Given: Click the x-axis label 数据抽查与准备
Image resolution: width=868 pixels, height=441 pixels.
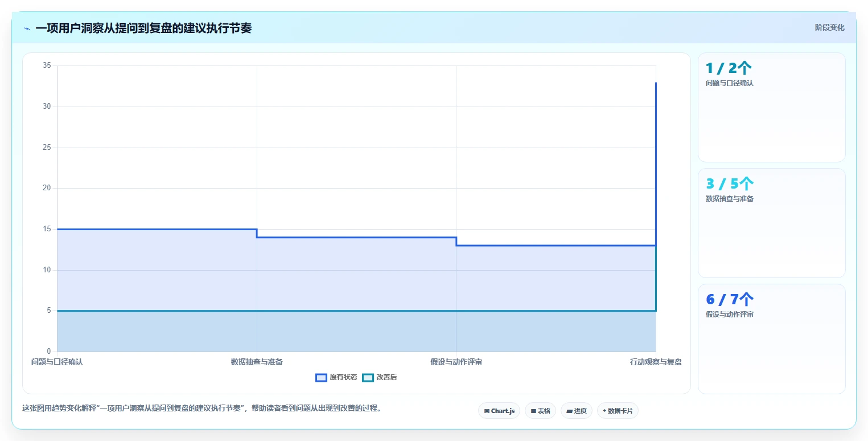Looking at the screenshot, I should [257, 362].
